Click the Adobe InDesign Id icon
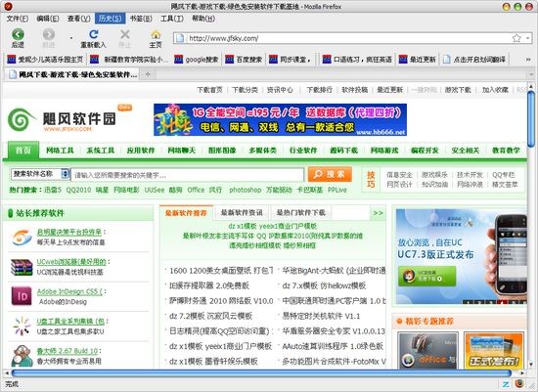538x392 pixels. pyautogui.click(x=22, y=296)
